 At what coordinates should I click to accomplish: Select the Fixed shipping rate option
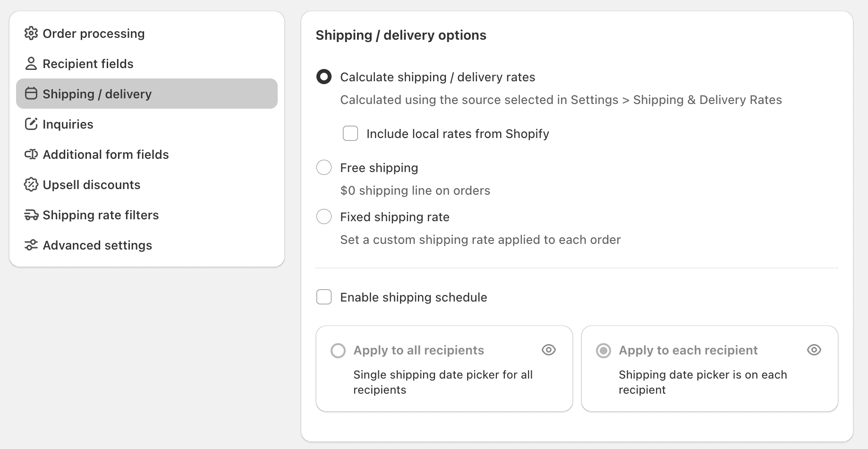(x=324, y=217)
